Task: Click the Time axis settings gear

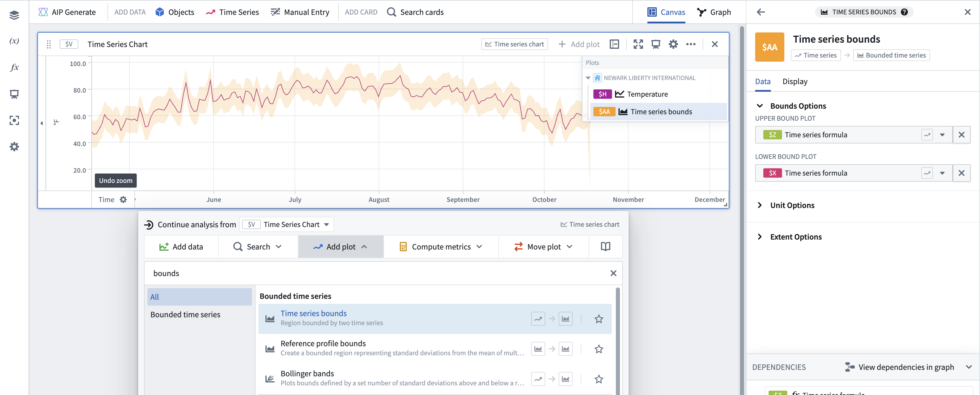Action: (123, 200)
